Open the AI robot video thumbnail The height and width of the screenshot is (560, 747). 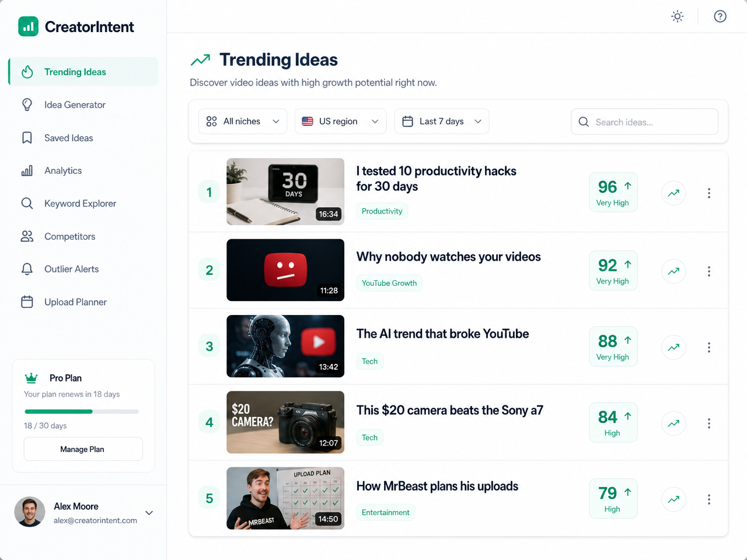285,346
